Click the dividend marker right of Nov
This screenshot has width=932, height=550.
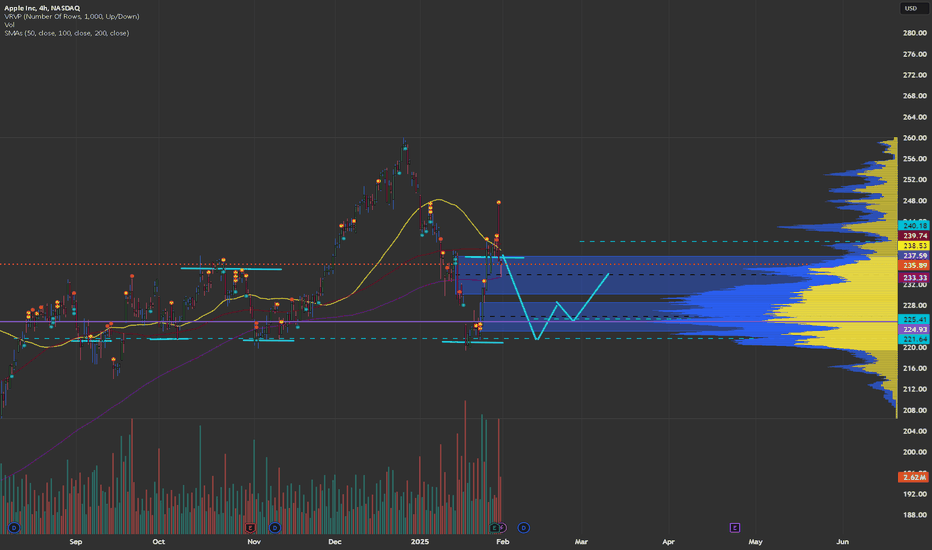(275, 527)
